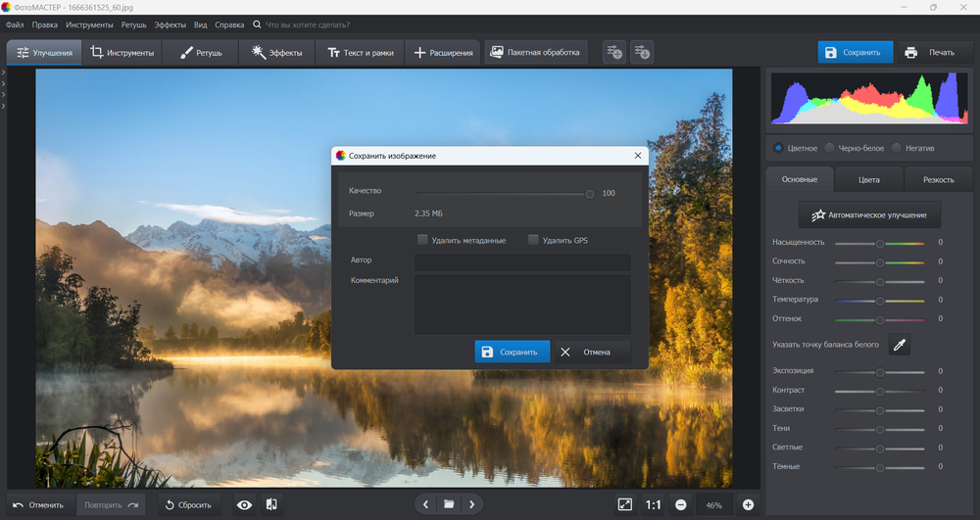Enable the Удалить GPS checkbox
This screenshot has height=520, width=980.
533,240
